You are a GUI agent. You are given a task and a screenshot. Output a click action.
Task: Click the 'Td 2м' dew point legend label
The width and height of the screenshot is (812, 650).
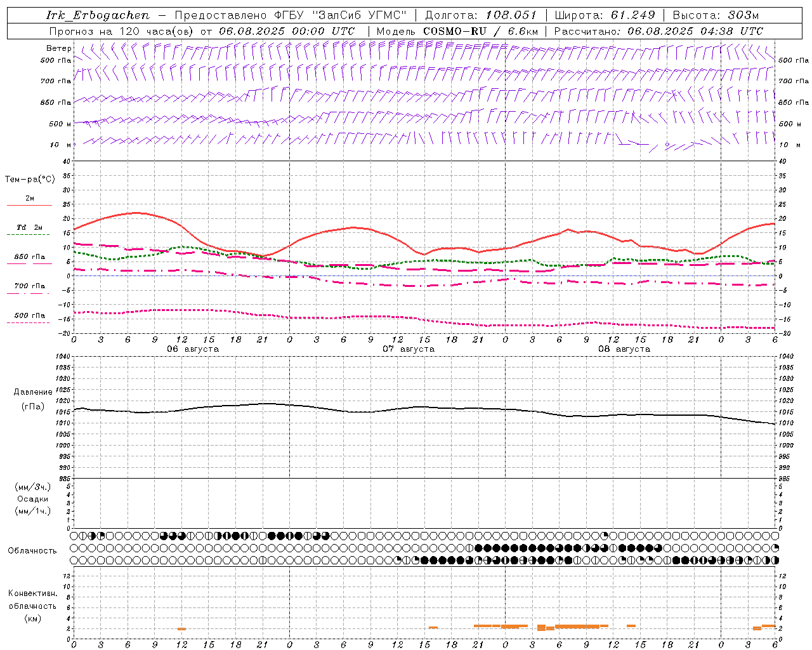click(x=30, y=227)
